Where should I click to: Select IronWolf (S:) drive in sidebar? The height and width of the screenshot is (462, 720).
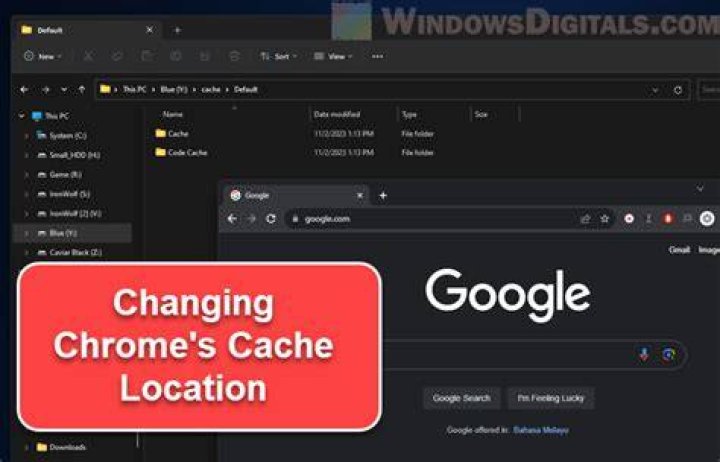pos(69,194)
